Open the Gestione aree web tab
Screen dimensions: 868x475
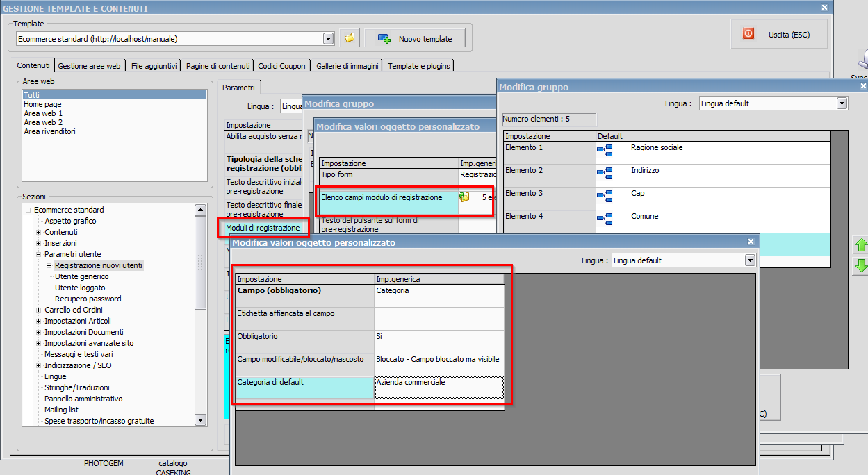click(89, 66)
